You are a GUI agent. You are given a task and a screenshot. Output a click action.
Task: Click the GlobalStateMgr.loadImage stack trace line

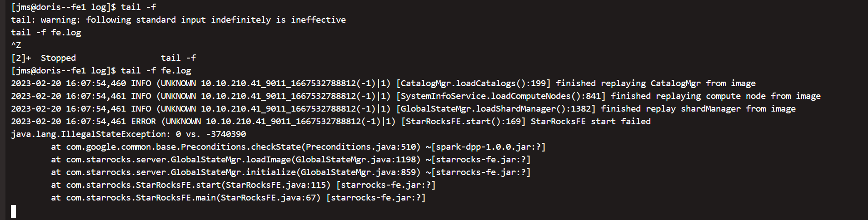tap(291, 160)
